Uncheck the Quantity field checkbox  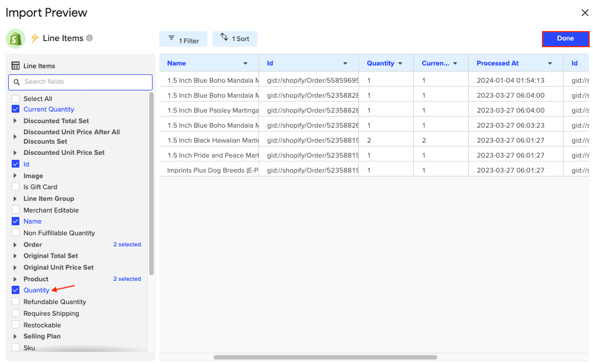14,290
